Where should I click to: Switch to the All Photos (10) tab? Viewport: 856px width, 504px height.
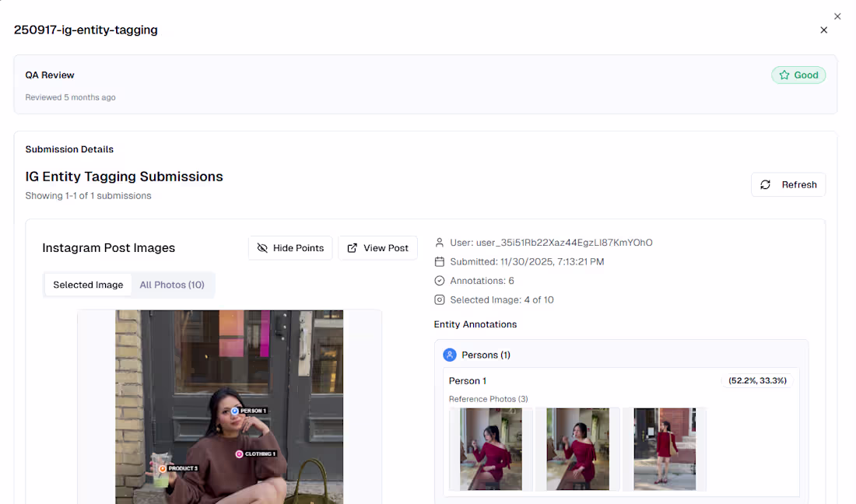pyautogui.click(x=172, y=285)
